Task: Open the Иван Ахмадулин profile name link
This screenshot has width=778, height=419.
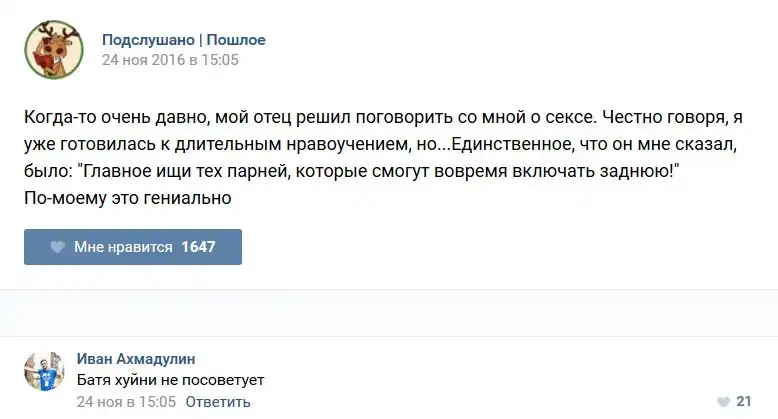Action: point(136,359)
